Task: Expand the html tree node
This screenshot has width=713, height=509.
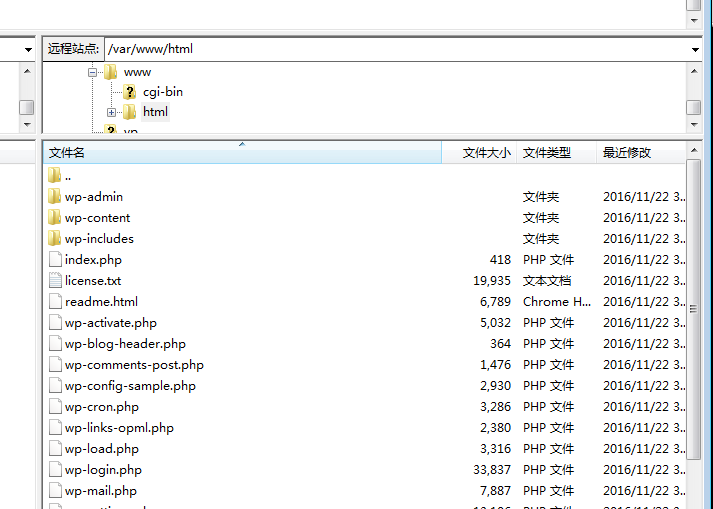Action: (x=111, y=112)
